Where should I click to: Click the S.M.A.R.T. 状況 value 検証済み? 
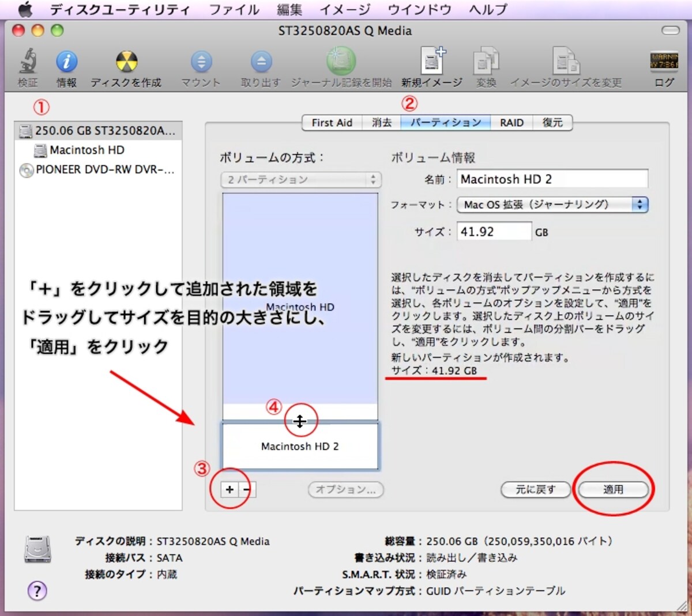446,574
